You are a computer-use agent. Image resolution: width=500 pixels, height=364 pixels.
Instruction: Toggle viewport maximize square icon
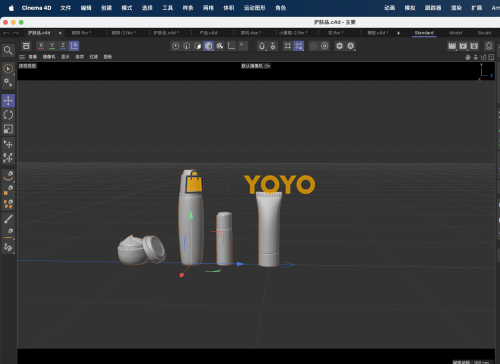point(491,57)
